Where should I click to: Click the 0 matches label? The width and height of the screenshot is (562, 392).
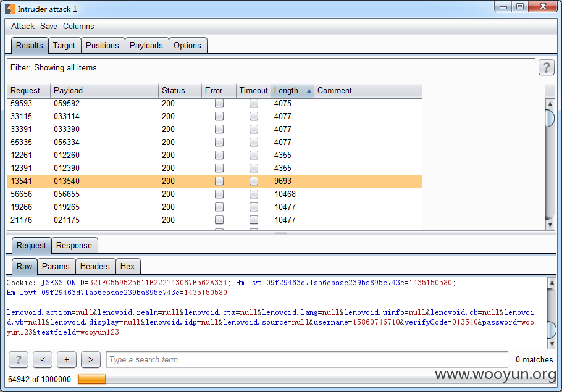[534, 359]
